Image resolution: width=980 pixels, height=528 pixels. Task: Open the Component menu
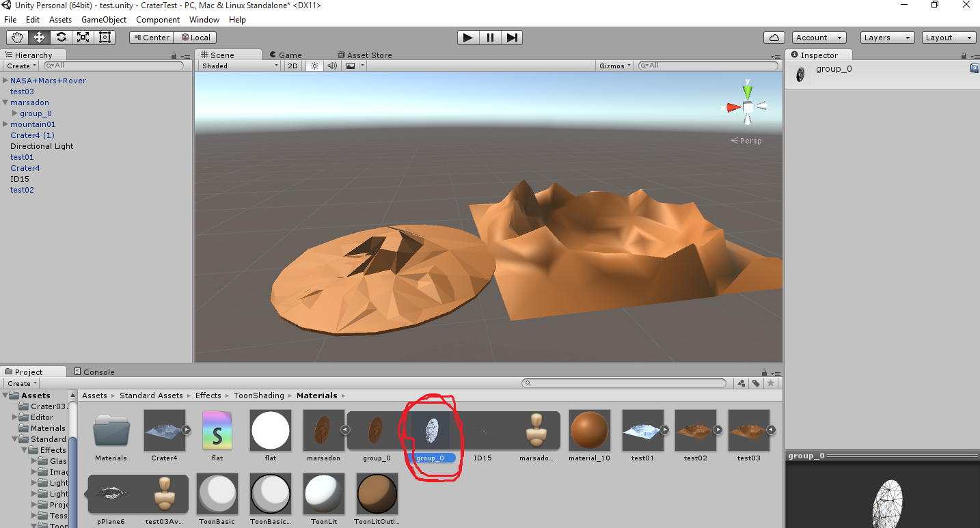pyautogui.click(x=158, y=20)
